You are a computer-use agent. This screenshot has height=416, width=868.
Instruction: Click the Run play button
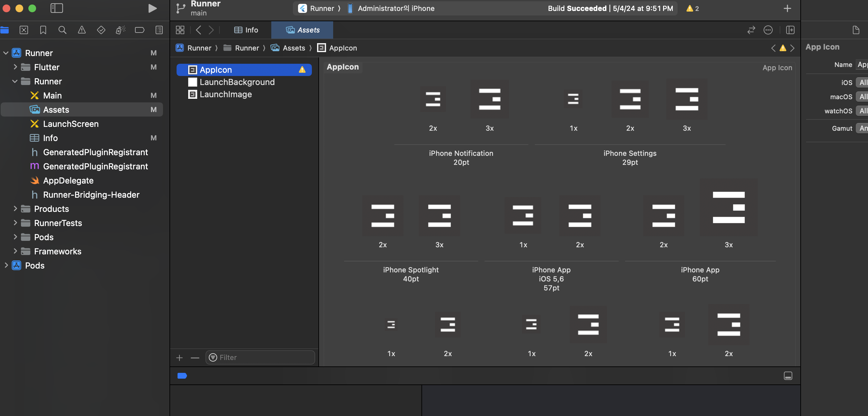[152, 8]
